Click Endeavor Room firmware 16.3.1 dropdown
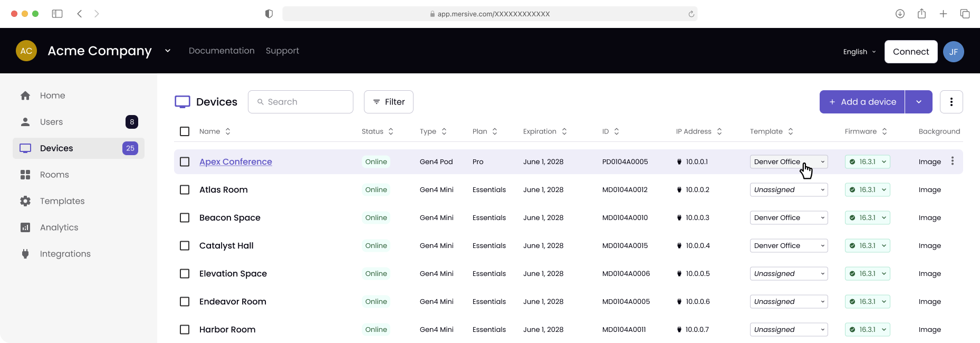The image size is (980, 343). [868, 301]
